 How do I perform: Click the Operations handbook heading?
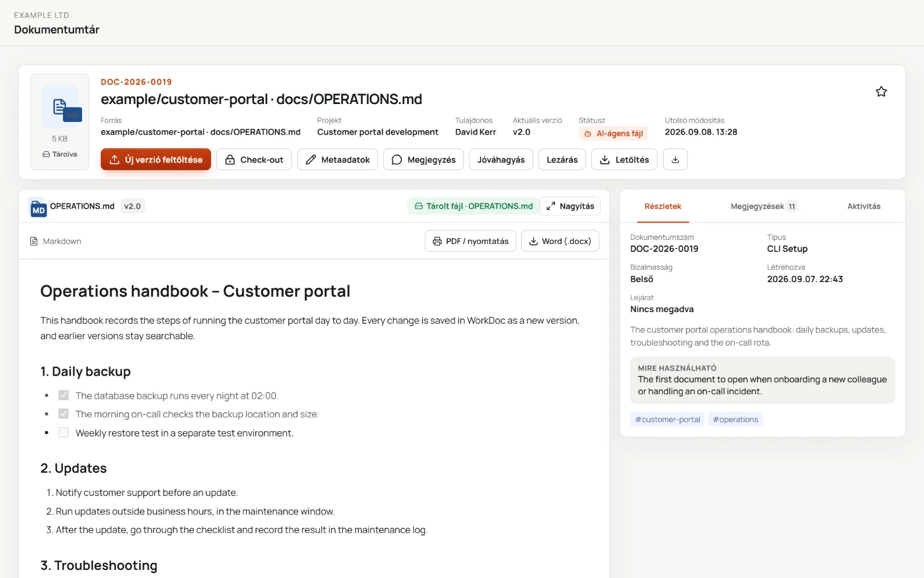[195, 291]
